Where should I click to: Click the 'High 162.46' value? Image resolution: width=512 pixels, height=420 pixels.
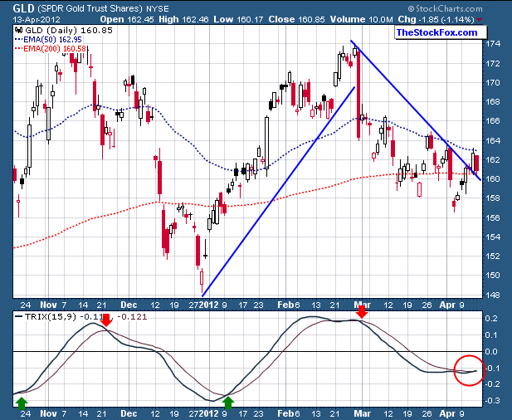183,20
